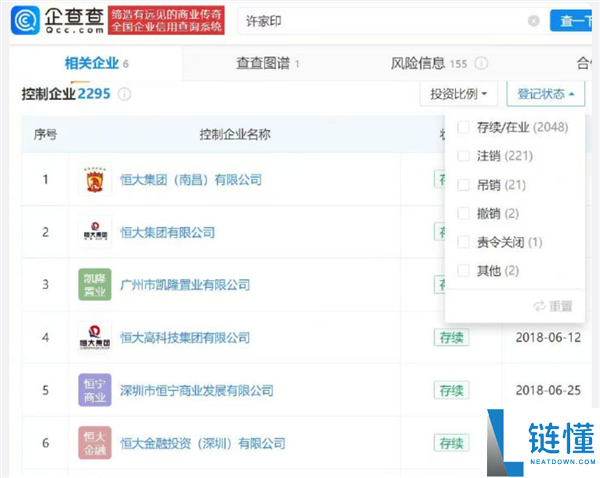Viewport: 600px width, 478px height.
Task: Click the info icon beside 风险信息 155
Action: coord(481,63)
